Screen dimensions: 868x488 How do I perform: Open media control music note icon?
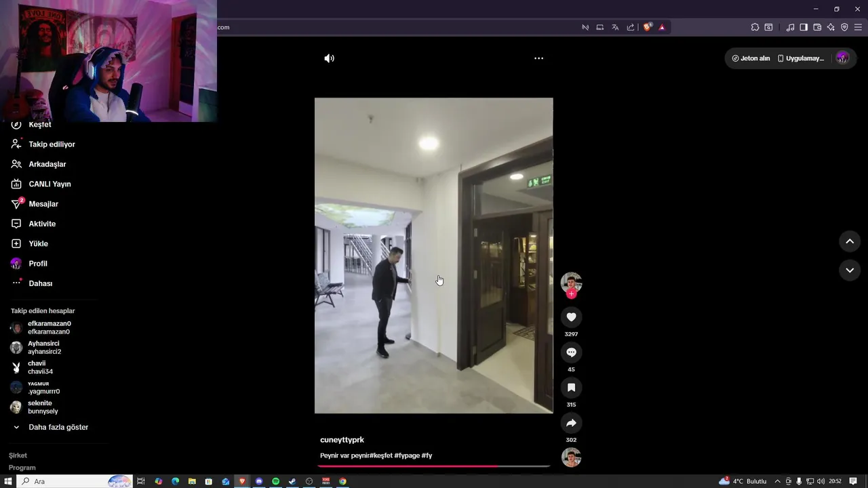[790, 27]
